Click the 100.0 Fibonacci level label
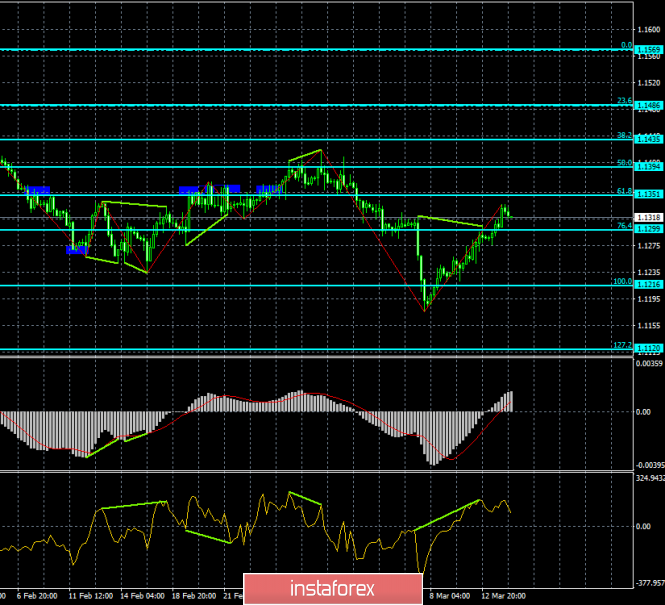This screenshot has height=605, width=665. [623, 282]
